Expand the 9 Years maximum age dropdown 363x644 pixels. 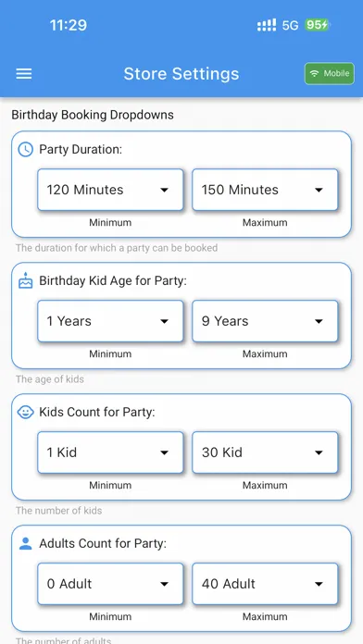(x=265, y=321)
